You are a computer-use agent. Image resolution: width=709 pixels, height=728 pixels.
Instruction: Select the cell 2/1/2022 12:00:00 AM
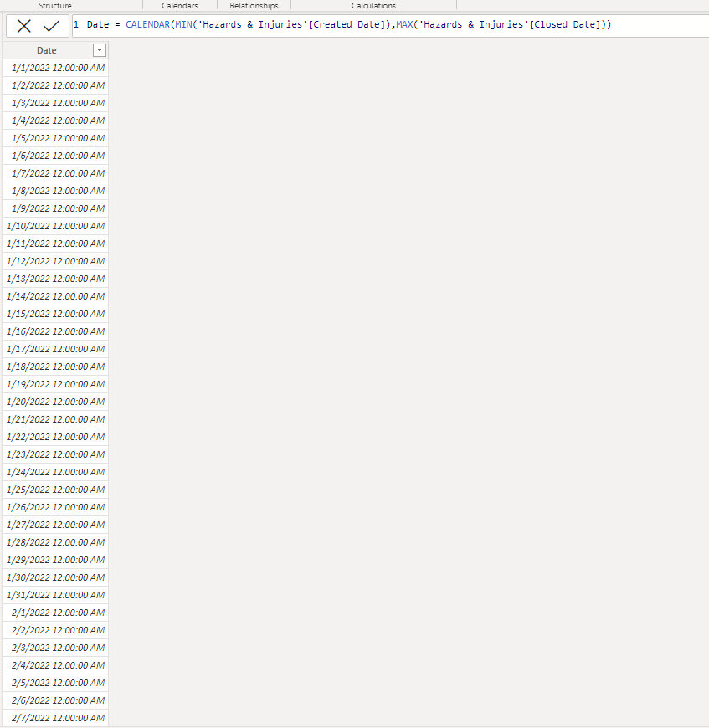55,613
